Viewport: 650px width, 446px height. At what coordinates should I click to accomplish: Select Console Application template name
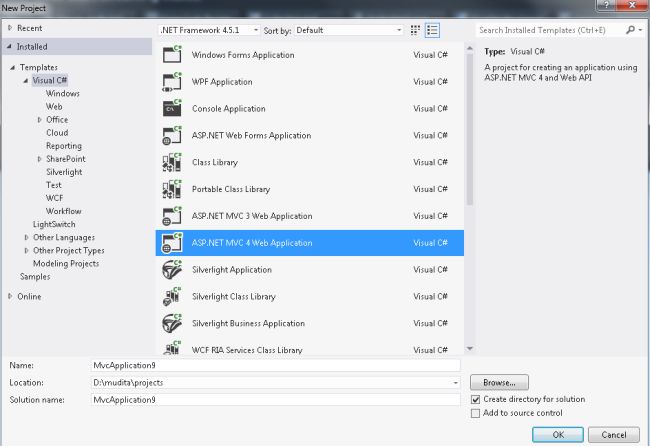tap(228, 109)
